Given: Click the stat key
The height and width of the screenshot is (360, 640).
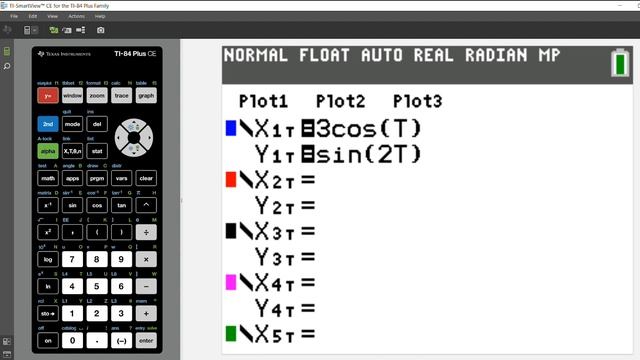Looking at the screenshot, I should pos(97,151).
